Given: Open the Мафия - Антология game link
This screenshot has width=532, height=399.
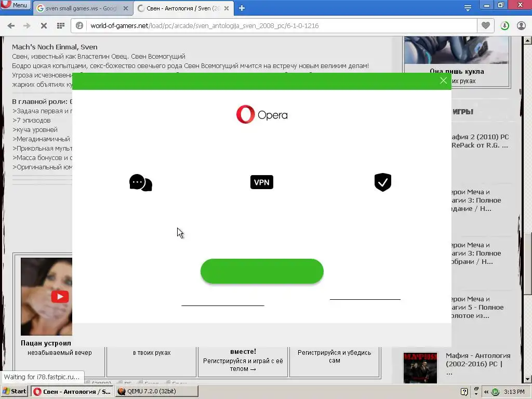Looking at the screenshot, I should 478,364.
